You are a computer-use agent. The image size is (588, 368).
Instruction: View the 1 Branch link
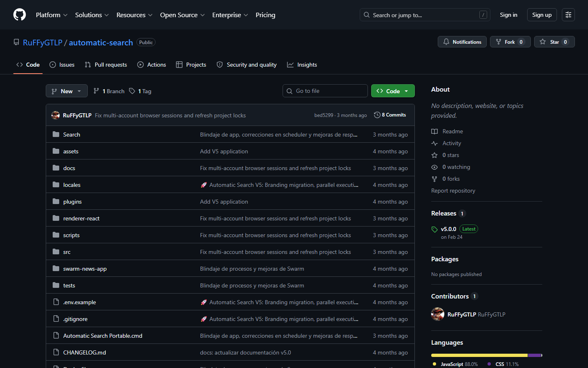coord(109,91)
